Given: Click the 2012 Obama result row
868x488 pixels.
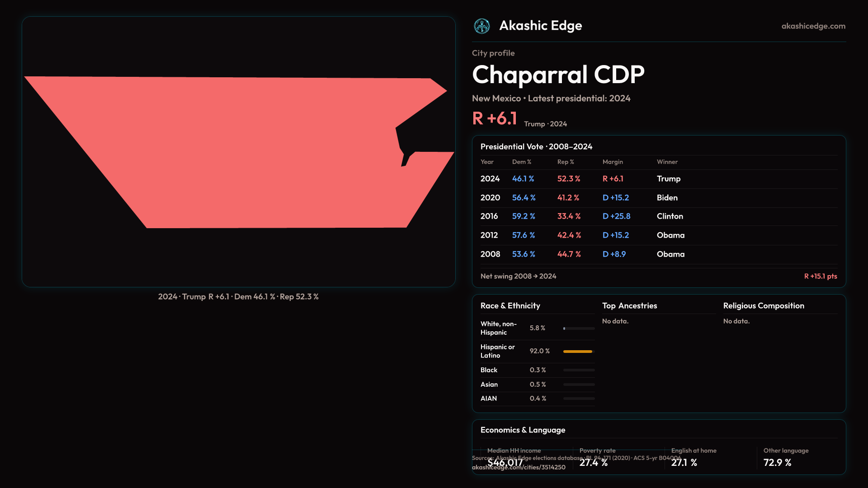Looking at the screenshot, I should coord(658,235).
